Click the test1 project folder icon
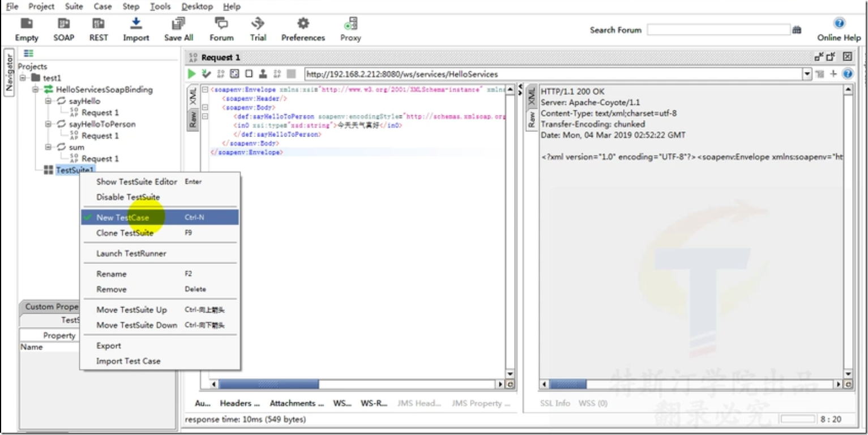 click(x=35, y=78)
